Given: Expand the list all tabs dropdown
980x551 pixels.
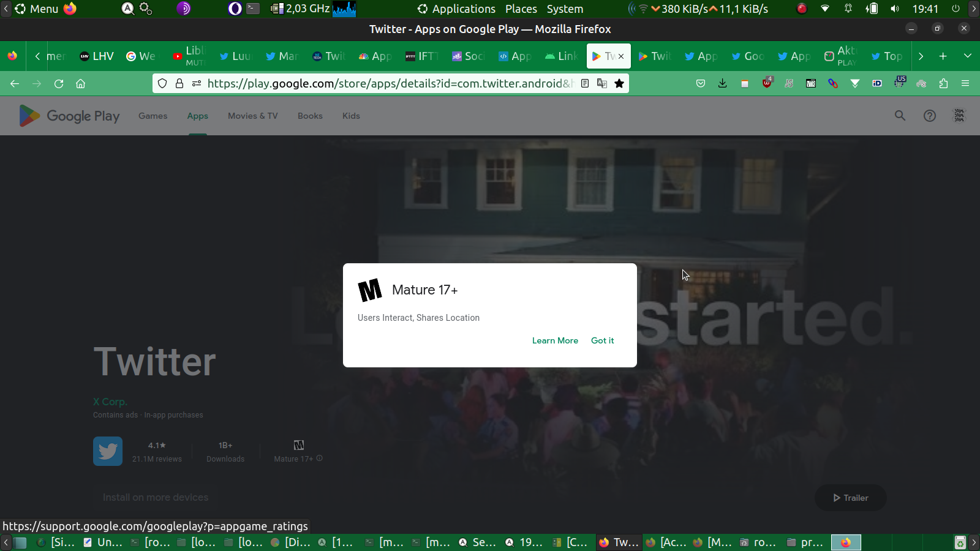Looking at the screenshot, I should point(968,56).
